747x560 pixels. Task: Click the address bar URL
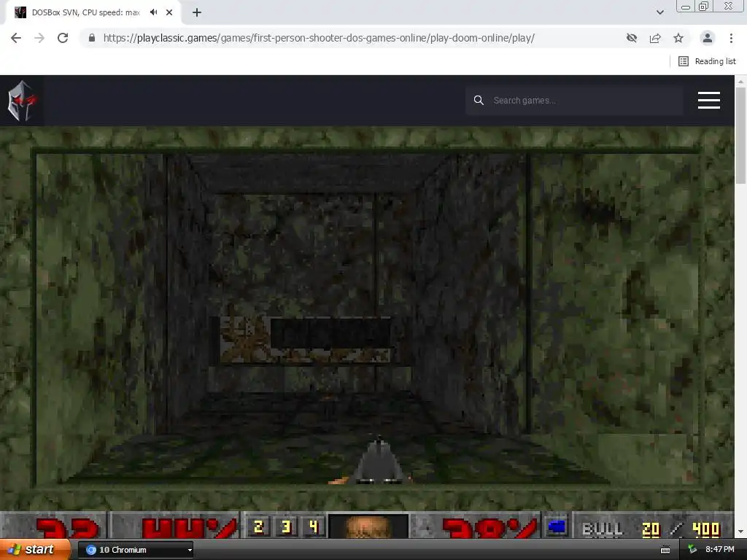319,38
